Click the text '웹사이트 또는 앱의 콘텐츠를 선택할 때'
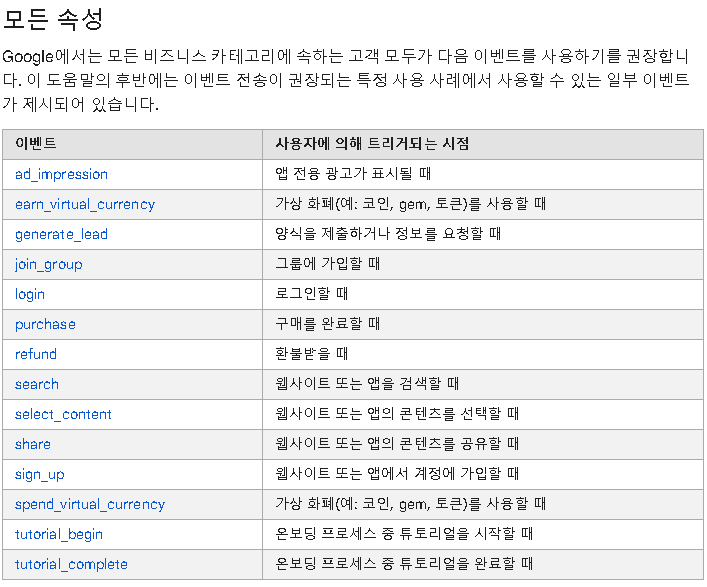 click(397, 413)
